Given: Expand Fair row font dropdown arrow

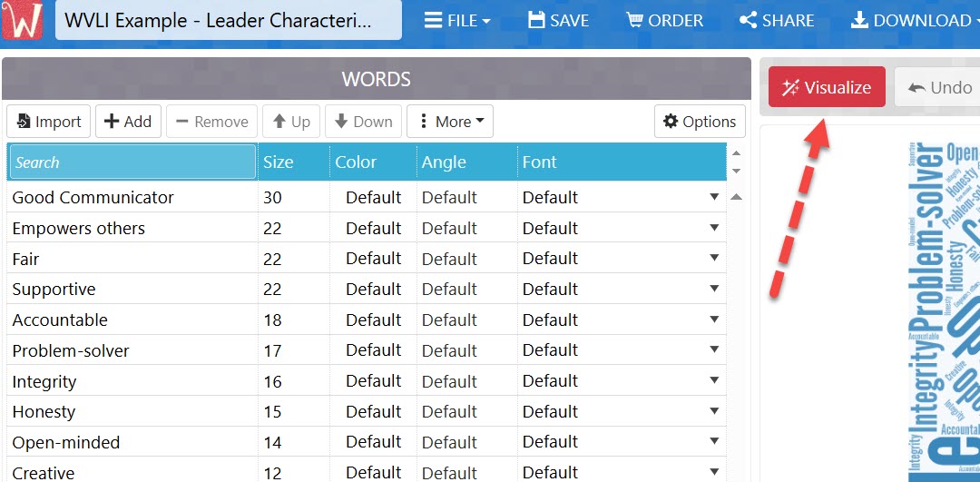Looking at the screenshot, I should coord(714,258).
